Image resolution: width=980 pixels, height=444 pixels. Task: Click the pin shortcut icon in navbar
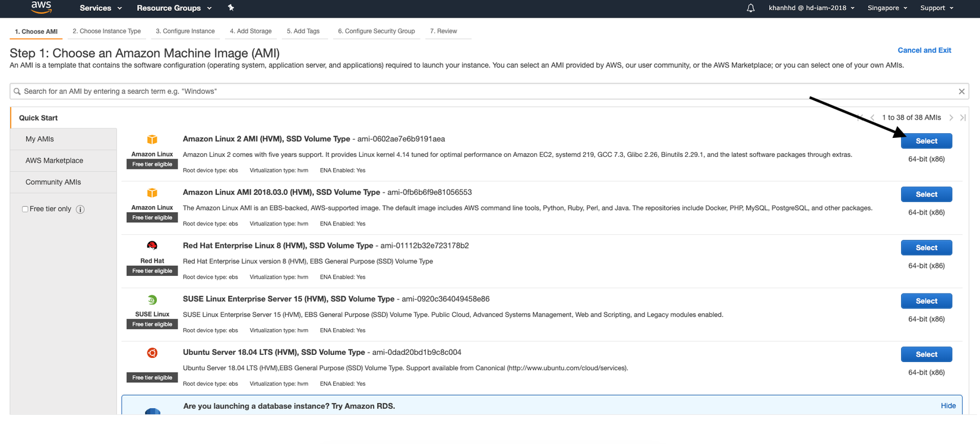coord(231,8)
